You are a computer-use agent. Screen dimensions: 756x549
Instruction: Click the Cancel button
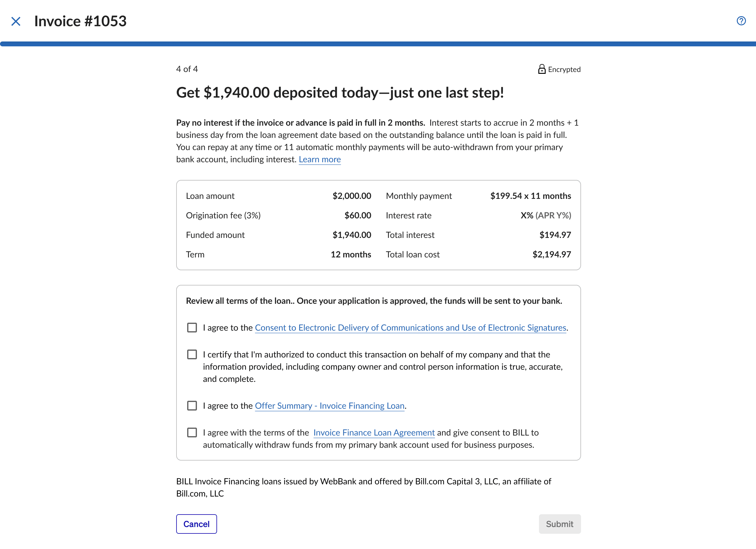pos(196,524)
